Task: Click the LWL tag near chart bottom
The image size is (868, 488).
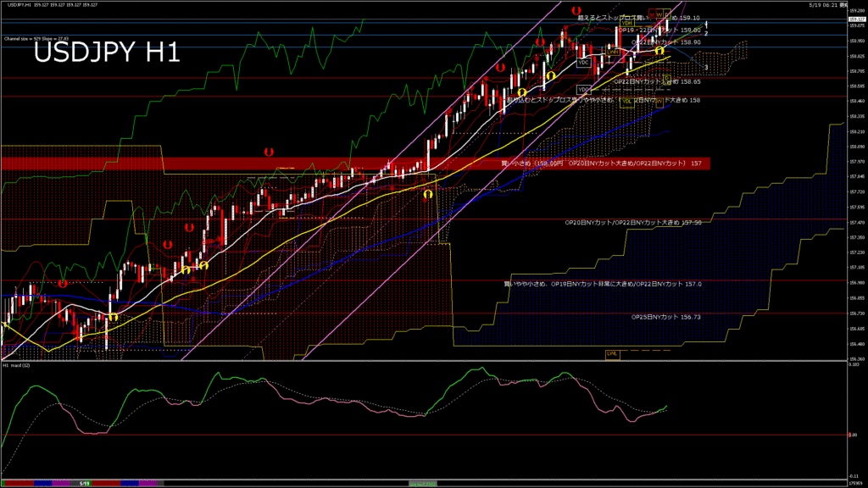Action: pyautogui.click(x=612, y=353)
